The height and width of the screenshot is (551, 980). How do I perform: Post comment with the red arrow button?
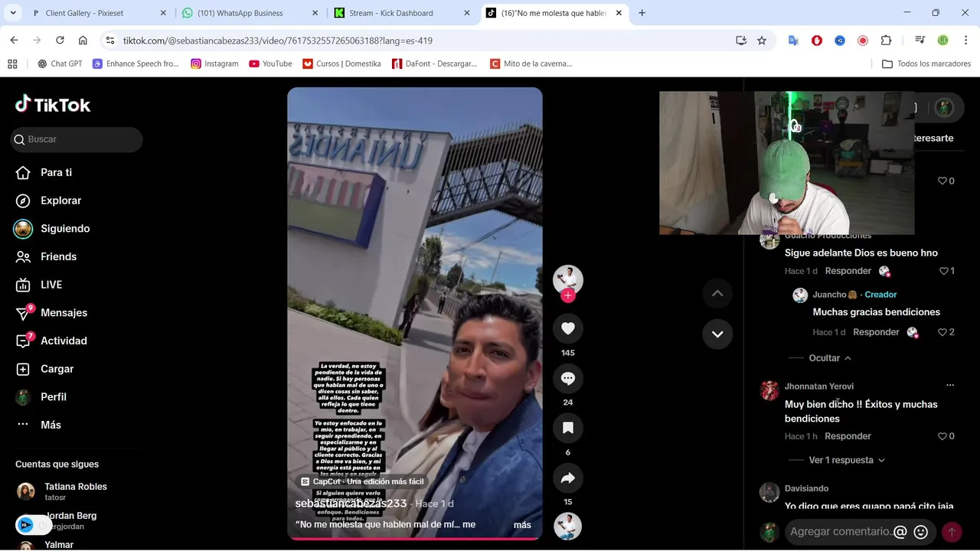952,532
